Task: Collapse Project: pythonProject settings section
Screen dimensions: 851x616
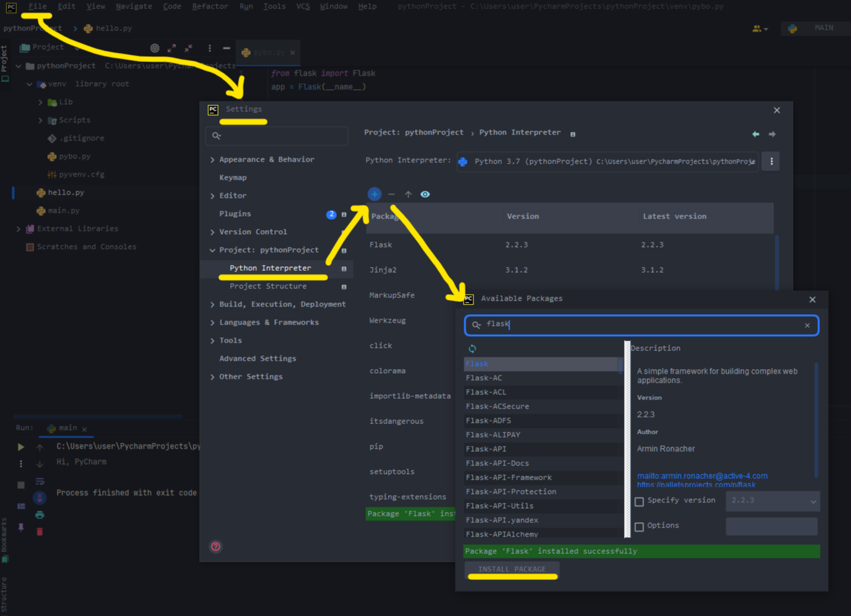Action: click(x=213, y=250)
